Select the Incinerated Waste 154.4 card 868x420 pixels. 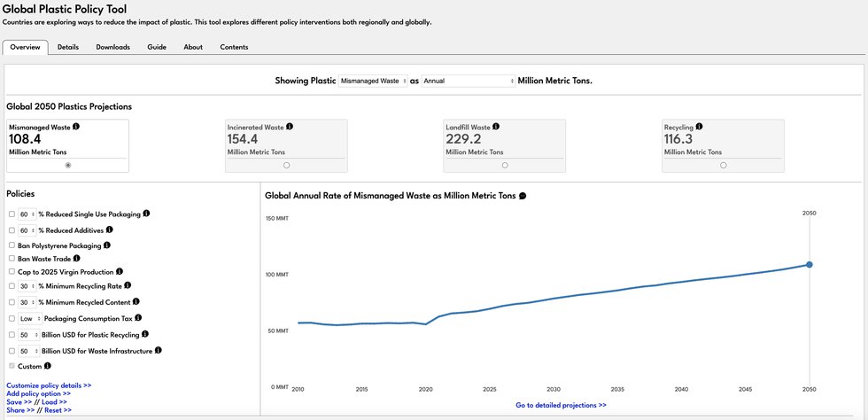pyautogui.click(x=286, y=145)
